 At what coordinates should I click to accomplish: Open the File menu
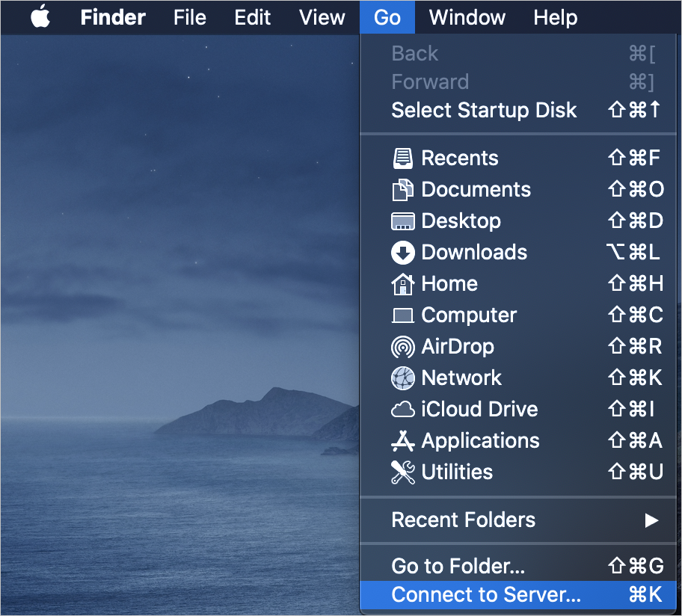190,17
